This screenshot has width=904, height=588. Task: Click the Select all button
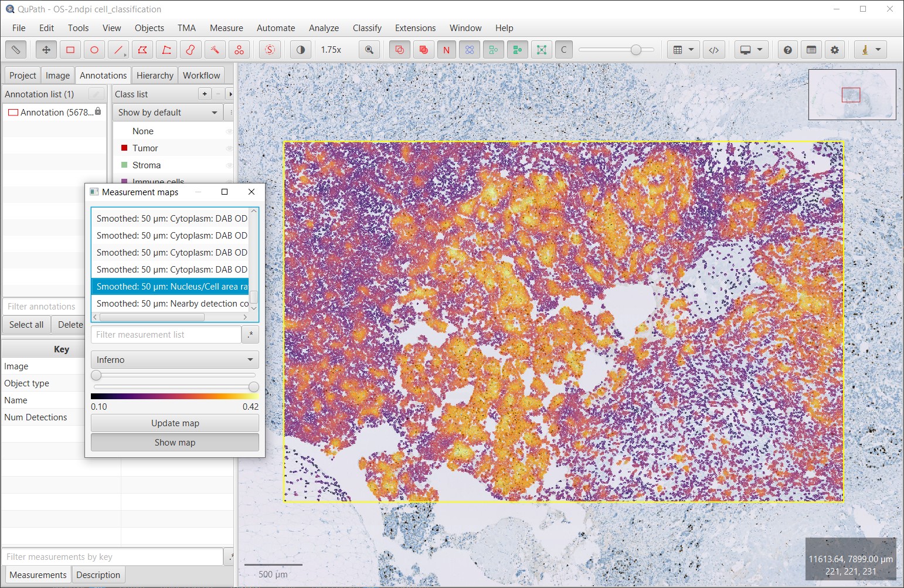[26, 325]
